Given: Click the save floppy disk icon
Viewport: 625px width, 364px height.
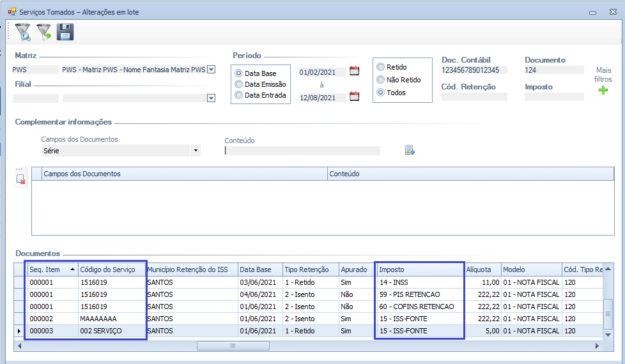Looking at the screenshot, I should click(x=65, y=32).
